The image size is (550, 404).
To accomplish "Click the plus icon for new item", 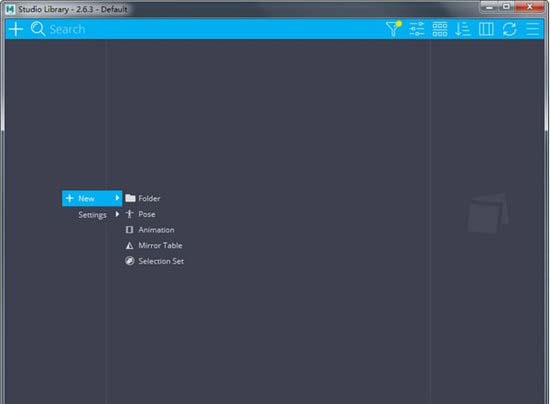I will click(x=16, y=29).
